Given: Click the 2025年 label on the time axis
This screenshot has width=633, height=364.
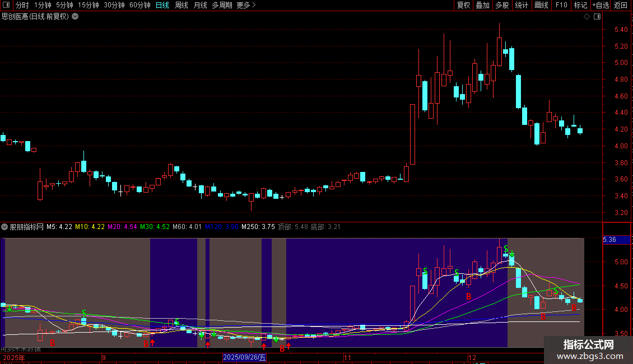Looking at the screenshot, I should (x=14, y=357).
